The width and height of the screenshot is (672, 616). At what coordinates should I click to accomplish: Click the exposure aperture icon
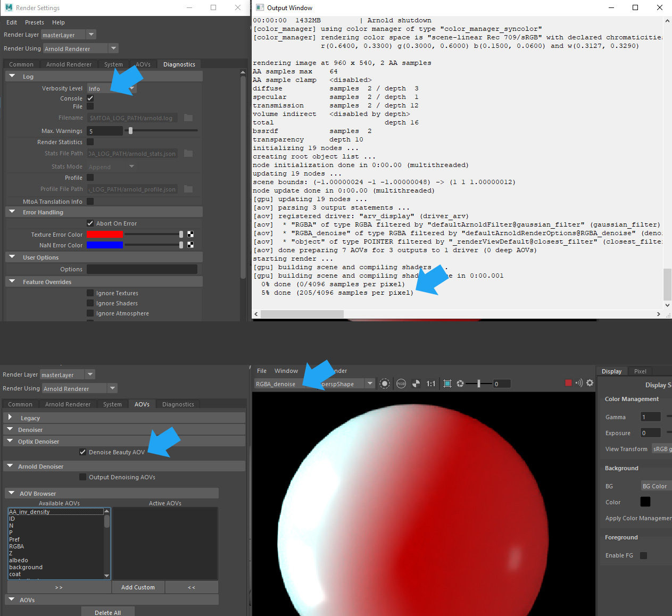(x=460, y=384)
